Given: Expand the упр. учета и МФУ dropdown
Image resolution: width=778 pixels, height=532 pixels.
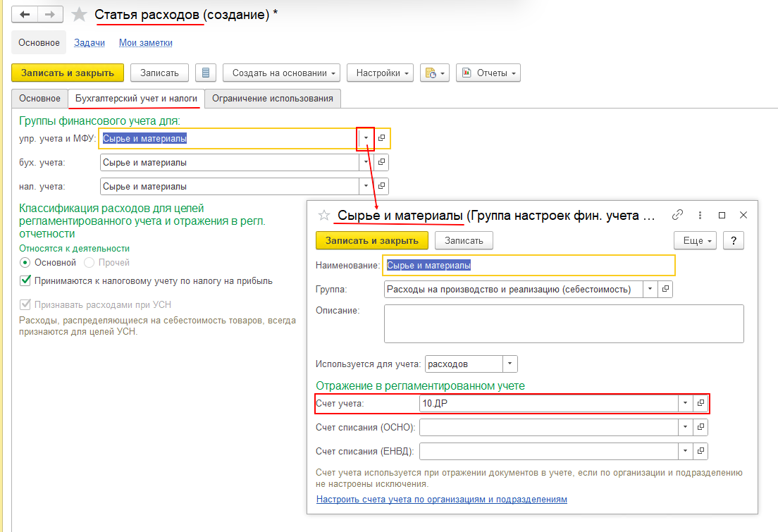Looking at the screenshot, I should click(366, 138).
